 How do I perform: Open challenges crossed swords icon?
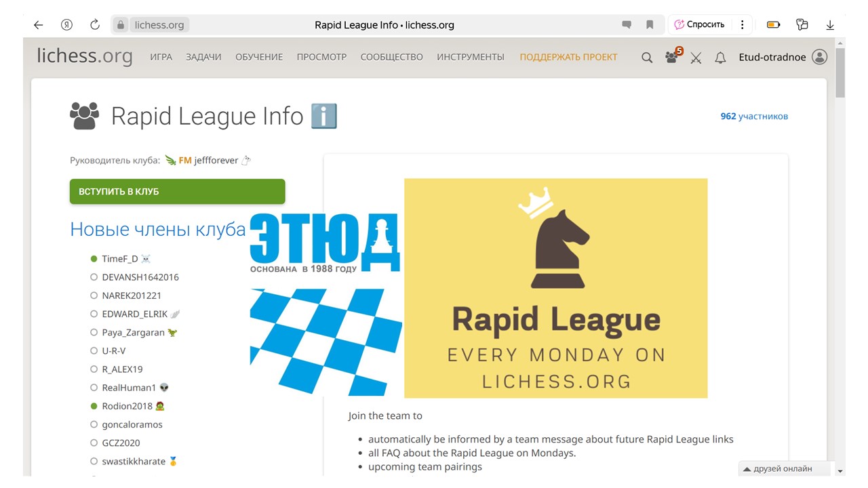tap(696, 58)
